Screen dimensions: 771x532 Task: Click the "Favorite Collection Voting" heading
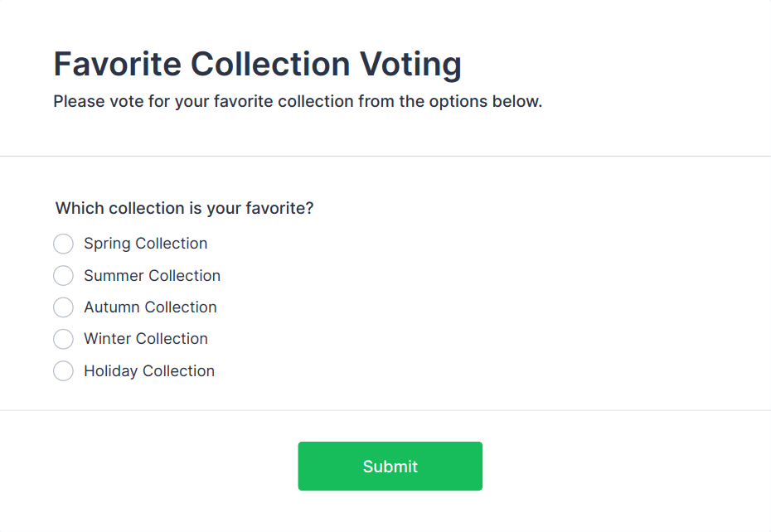pyautogui.click(x=257, y=65)
